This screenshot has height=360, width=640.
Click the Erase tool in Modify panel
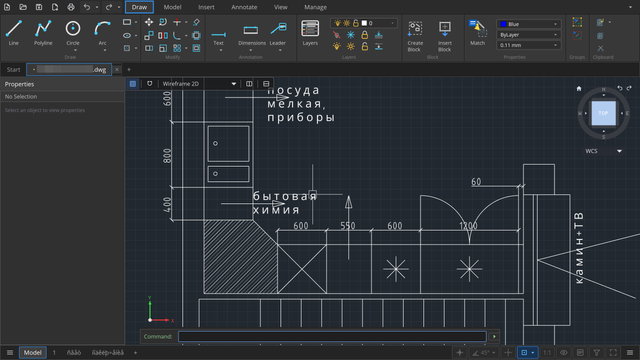click(196, 22)
